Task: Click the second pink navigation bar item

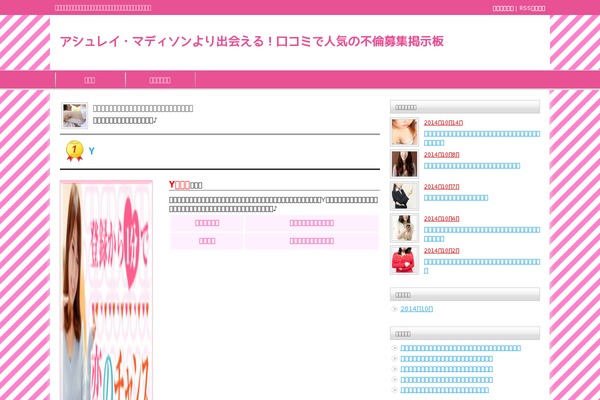Action: point(160,80)
